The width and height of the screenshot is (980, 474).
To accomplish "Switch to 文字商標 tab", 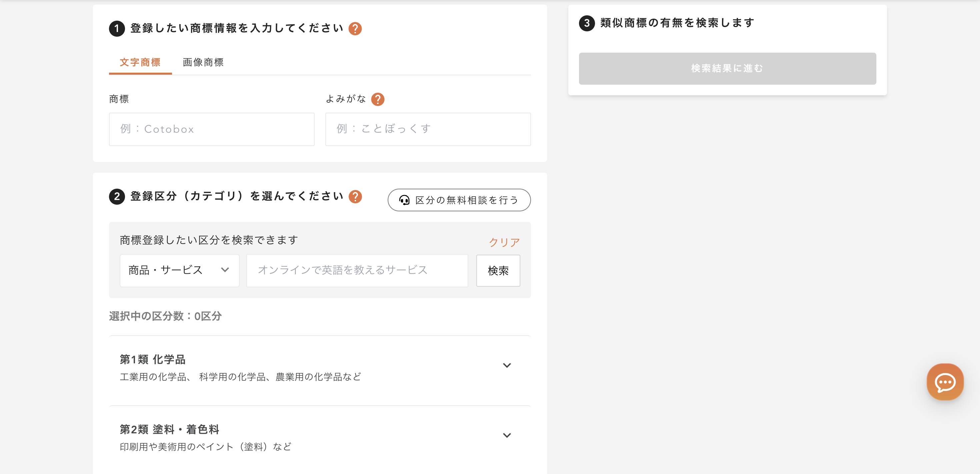I will point(140,62).
